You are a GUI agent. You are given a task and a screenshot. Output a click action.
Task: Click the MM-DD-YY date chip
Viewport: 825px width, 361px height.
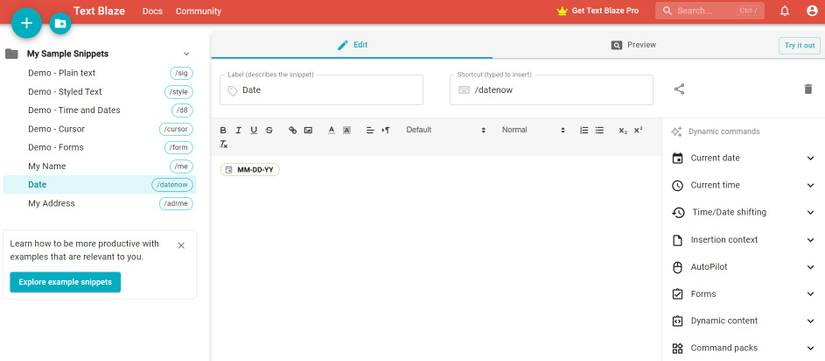pyautogui.click(x=250, y=169)
